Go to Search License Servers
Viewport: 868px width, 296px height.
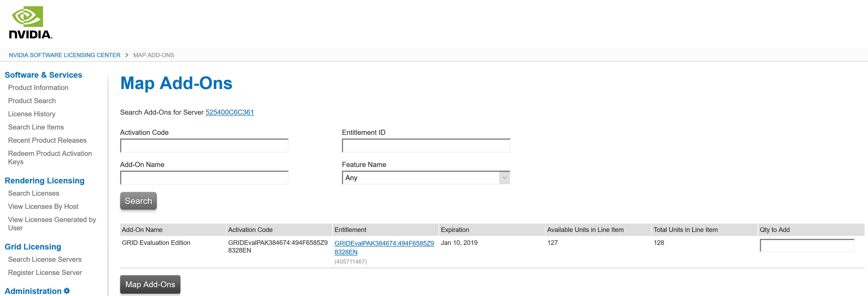(45, 259)
